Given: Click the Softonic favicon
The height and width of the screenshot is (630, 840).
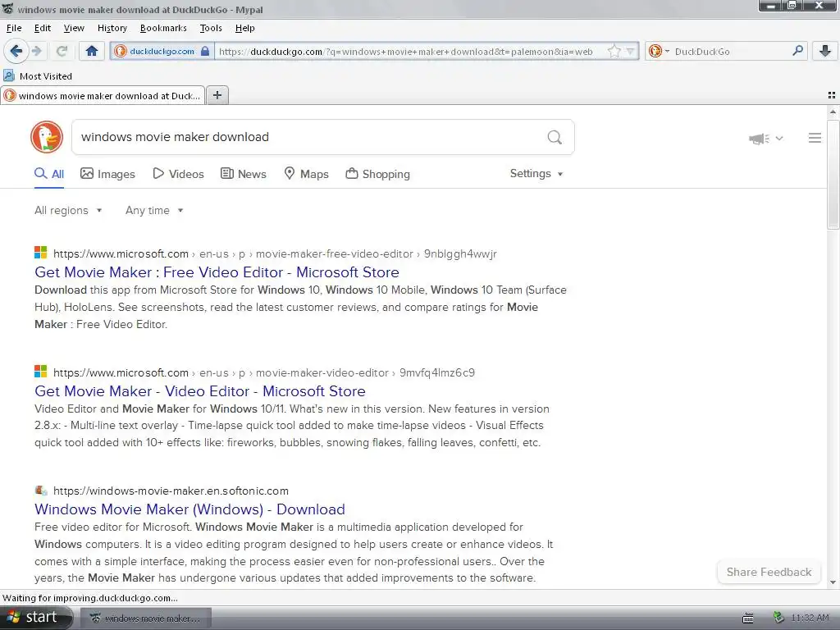Looking at the screenshot, I should pos(41,490).
